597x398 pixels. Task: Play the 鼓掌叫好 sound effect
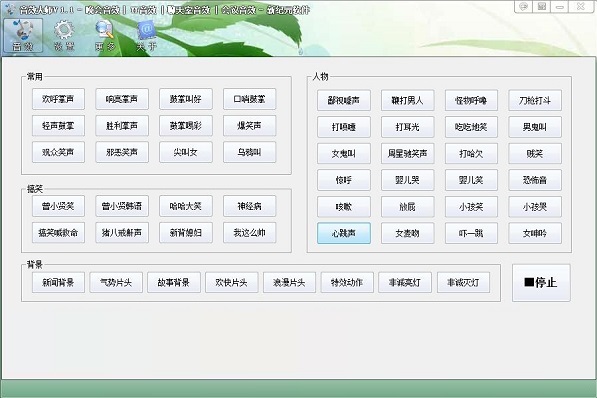(186, 99)
